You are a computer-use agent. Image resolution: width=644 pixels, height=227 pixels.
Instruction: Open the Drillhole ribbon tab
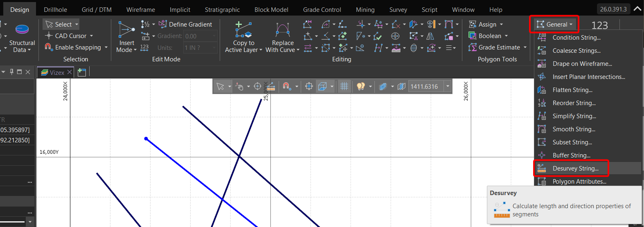coord(56,9)
